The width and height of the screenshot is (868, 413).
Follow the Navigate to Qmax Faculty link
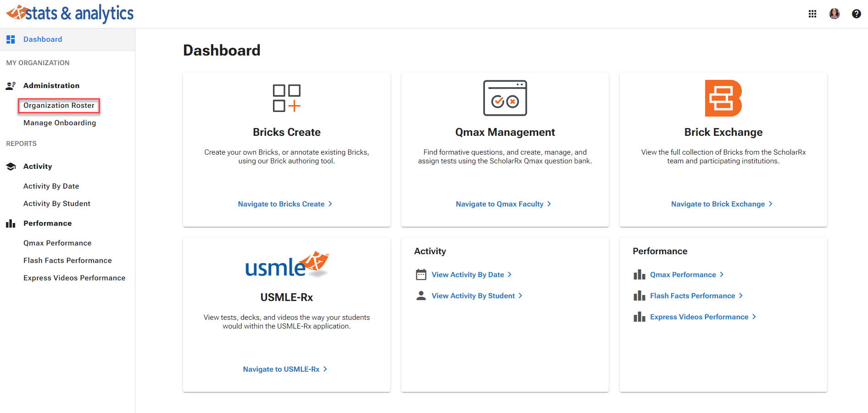[503, 204]
